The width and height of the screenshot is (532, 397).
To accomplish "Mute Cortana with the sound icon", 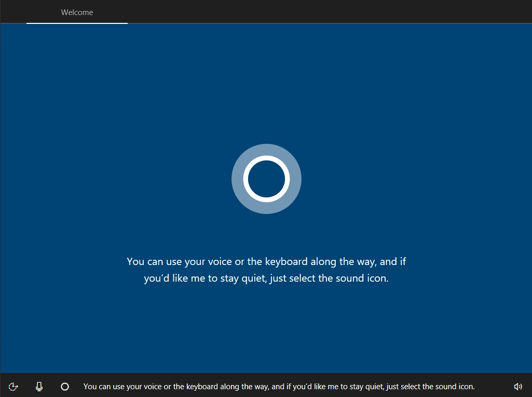I will [518, 387].
